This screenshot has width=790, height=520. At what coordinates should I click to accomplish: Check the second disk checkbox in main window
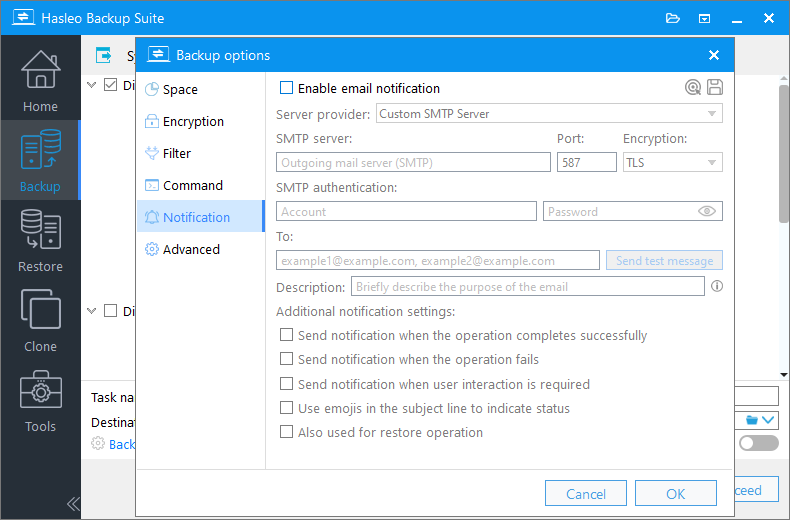click(x=110, y=310)
